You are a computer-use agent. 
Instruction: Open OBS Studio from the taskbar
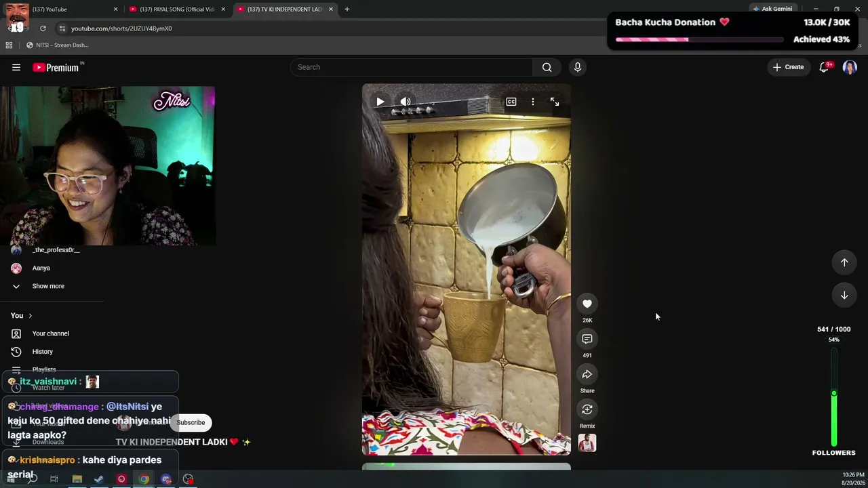(188, 479)
